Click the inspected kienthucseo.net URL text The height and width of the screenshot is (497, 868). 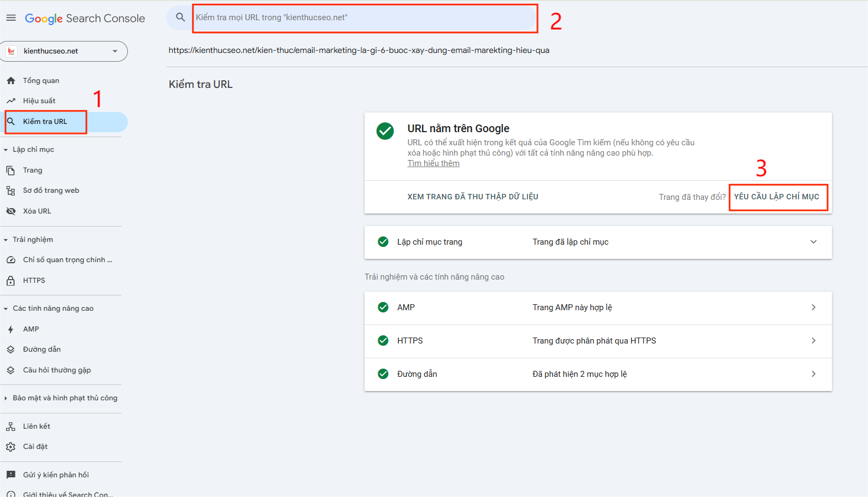click(359, 50)
